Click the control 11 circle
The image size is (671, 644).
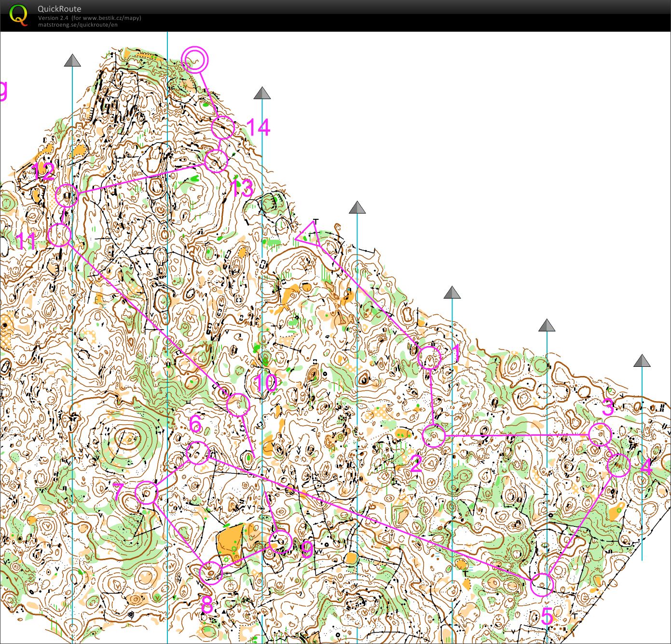tap(59, 234)
